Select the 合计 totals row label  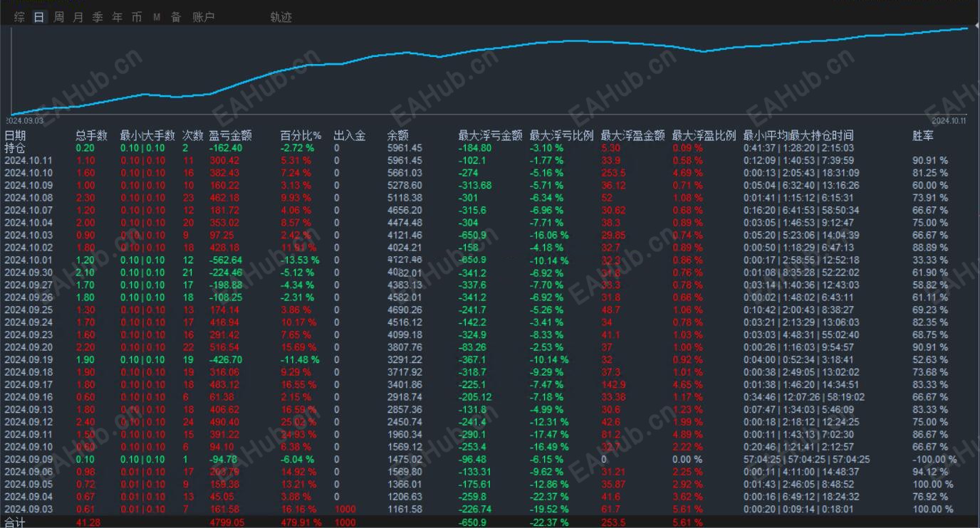tap(15, 522)
